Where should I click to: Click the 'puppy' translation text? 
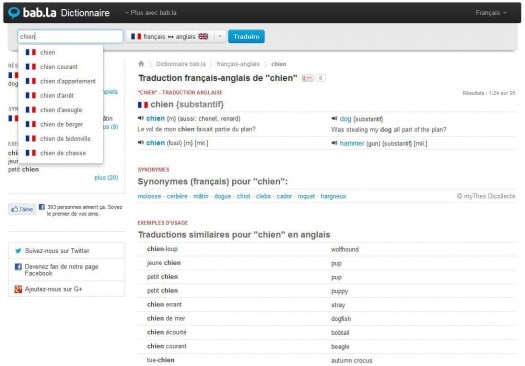pyautogui.click(x=340, y=291)
